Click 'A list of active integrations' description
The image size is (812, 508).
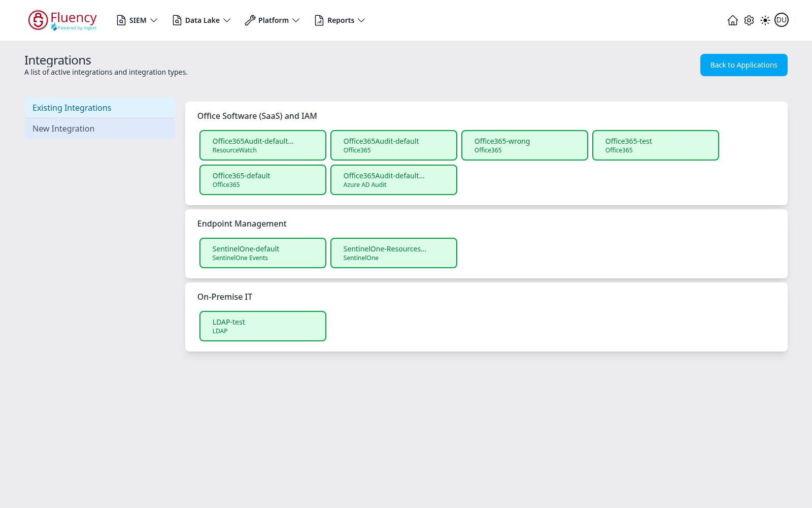[106, 72]
